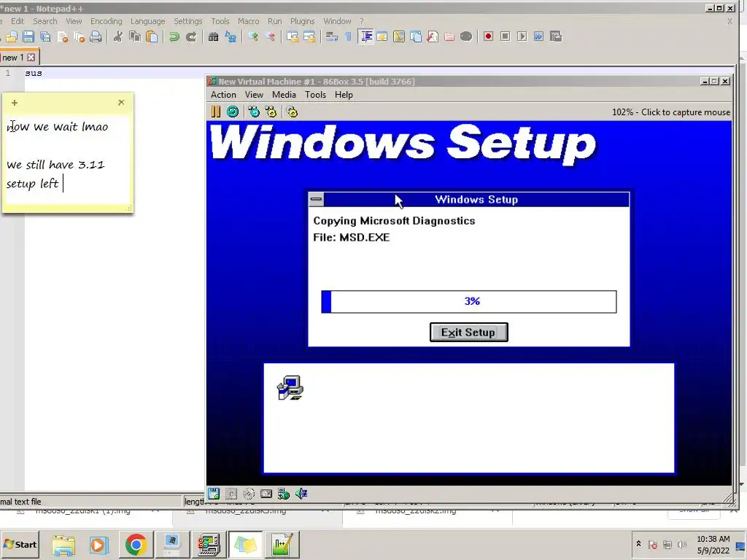The width and height of the screenshot is (747, 560).
Task: Click the Stop Recording macro icon
Action: point(506,36)
